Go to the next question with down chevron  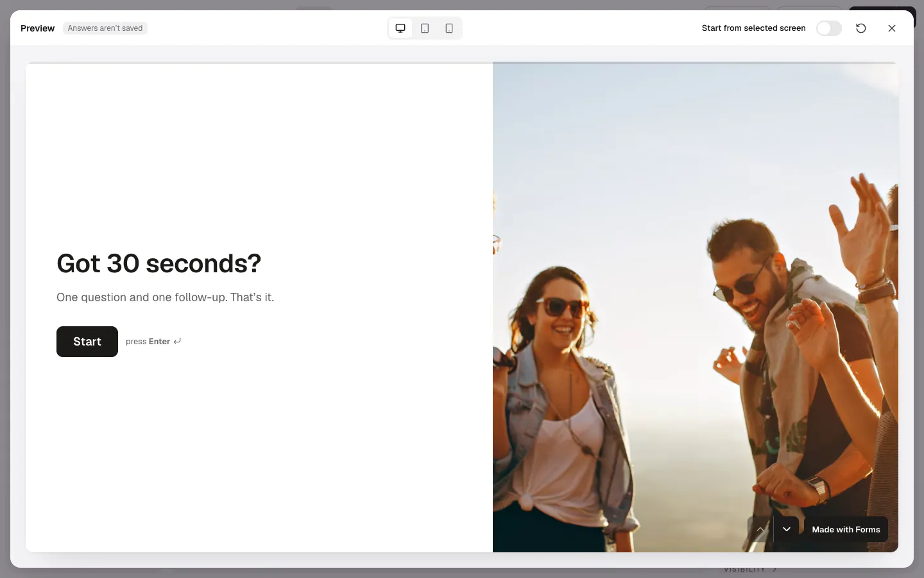tap(787, 529)
